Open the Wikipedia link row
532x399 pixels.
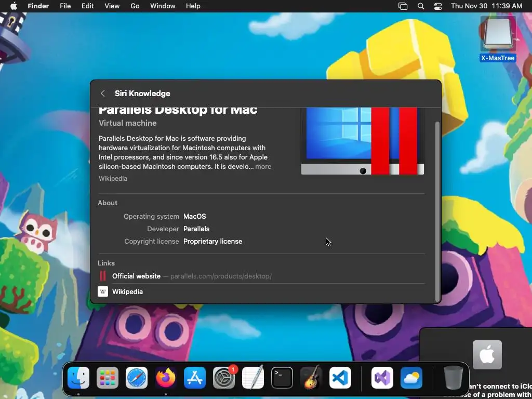pyautogui.click(x=261, y=292)
